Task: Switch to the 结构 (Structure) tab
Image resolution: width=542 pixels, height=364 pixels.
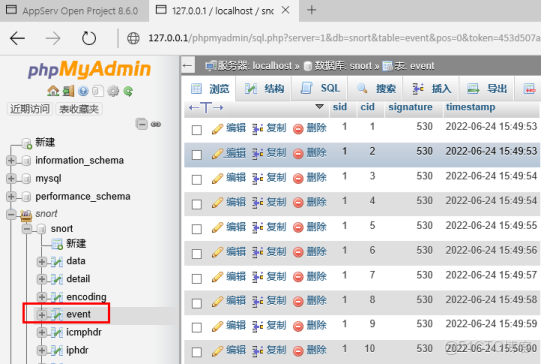Action: pos(264,89)
